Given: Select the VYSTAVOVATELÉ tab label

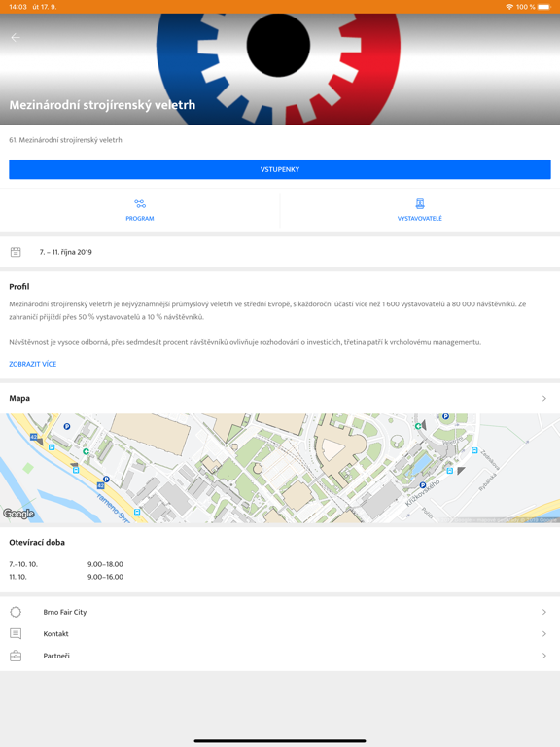Looking at the screenshot, I should pyautogui.click(x=420, y=218).
